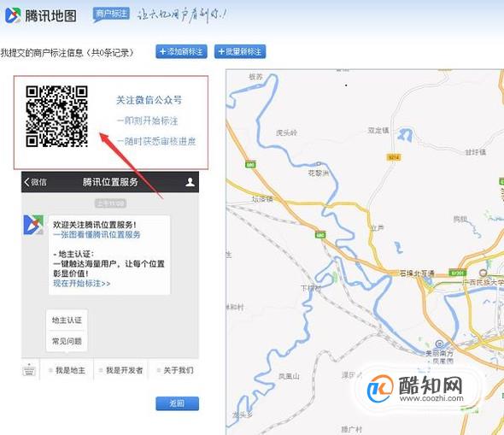Click the 添加新标注 button
Viewport: 504px width, 435px height.
(x=181, y=51)
